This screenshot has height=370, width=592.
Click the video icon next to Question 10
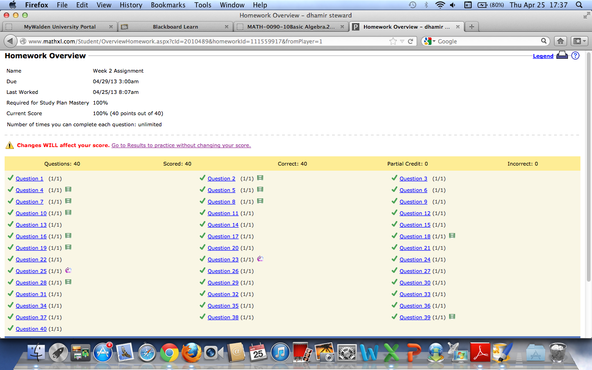click(68, 213)
